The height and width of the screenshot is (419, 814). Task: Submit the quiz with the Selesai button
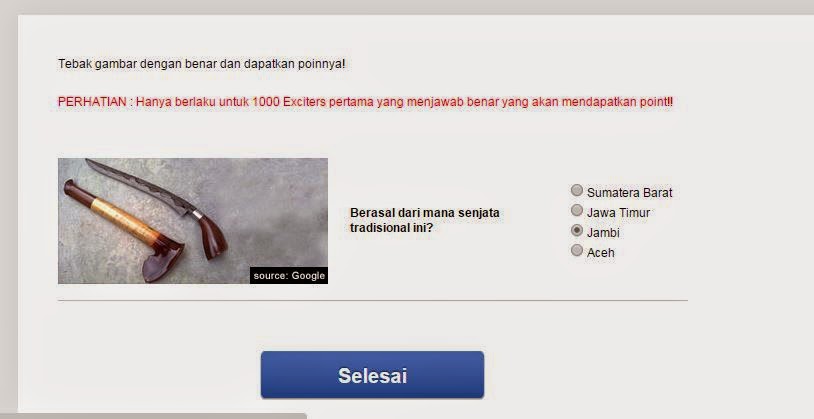372,375
